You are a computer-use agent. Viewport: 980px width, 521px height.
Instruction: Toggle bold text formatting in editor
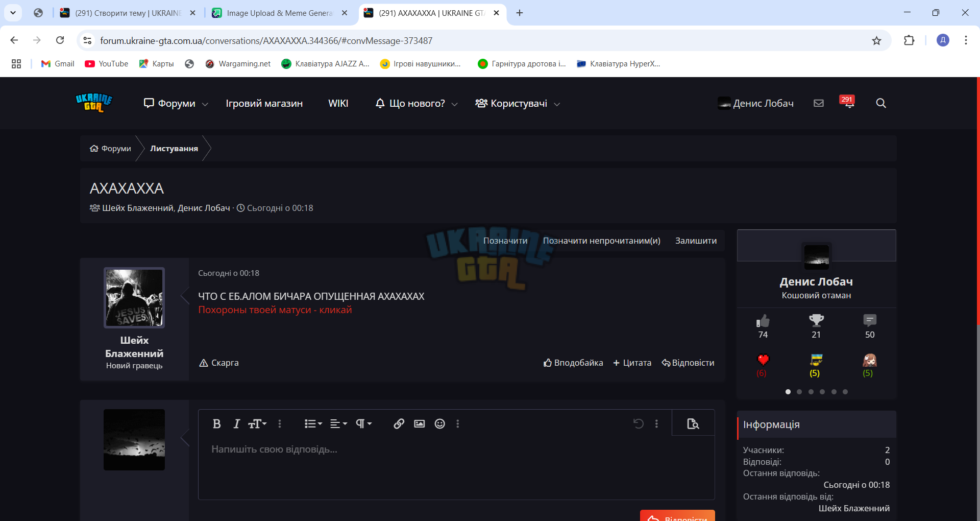[216, 424]
